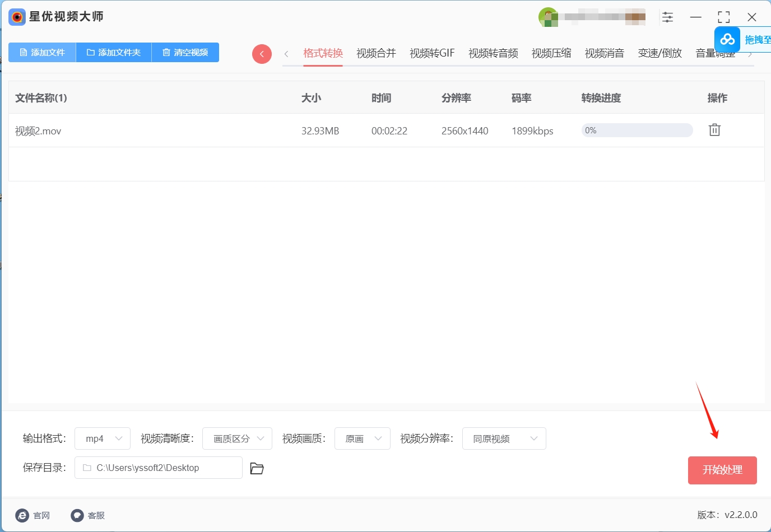Click 添加文件夹 button

click(114, 52)
